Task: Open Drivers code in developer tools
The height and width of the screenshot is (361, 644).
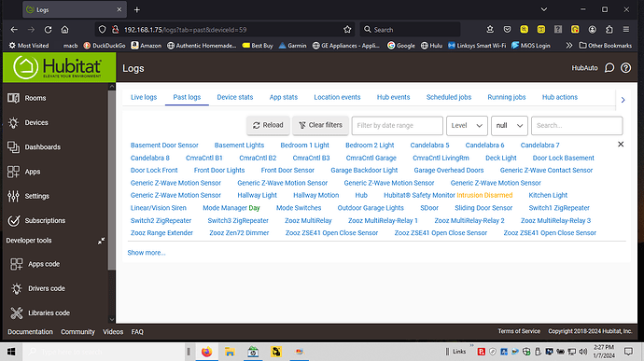Action: (37, 288)
